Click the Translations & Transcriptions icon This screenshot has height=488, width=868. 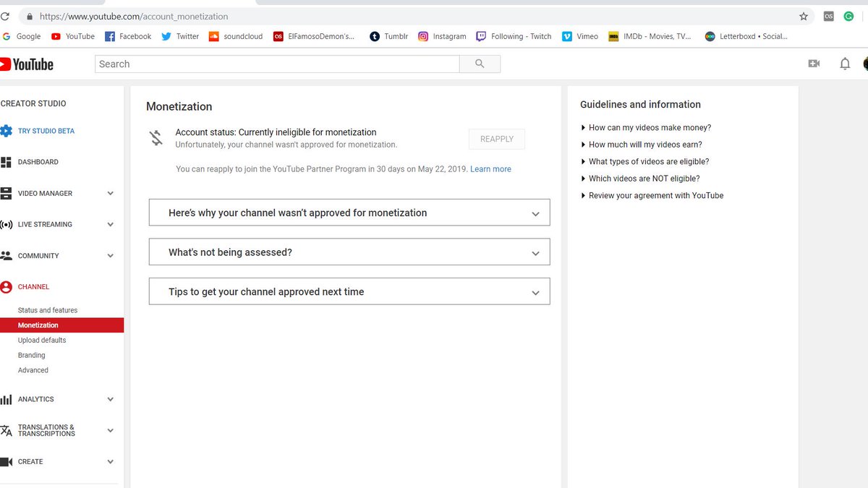click(x=7, y=430)
